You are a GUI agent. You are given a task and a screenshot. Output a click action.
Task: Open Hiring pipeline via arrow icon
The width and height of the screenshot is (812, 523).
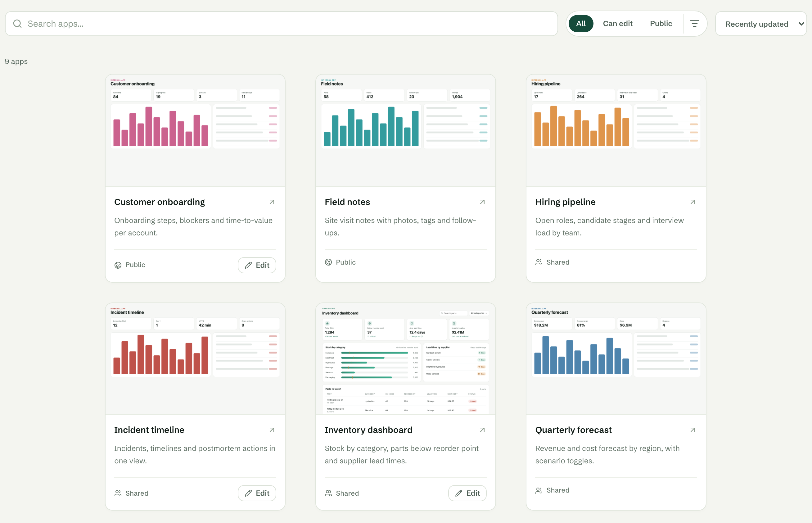(692, 202)
